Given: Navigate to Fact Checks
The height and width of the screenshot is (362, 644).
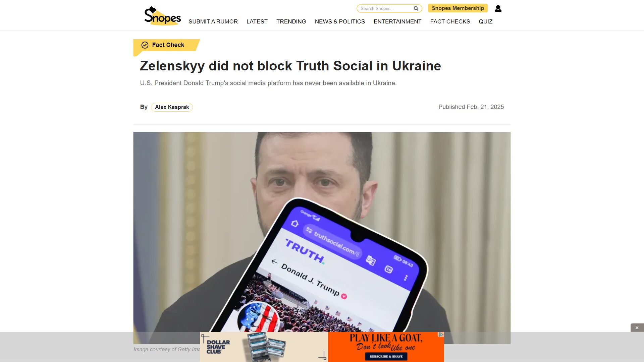Looking at the screenshot, I should coord(450,21).
